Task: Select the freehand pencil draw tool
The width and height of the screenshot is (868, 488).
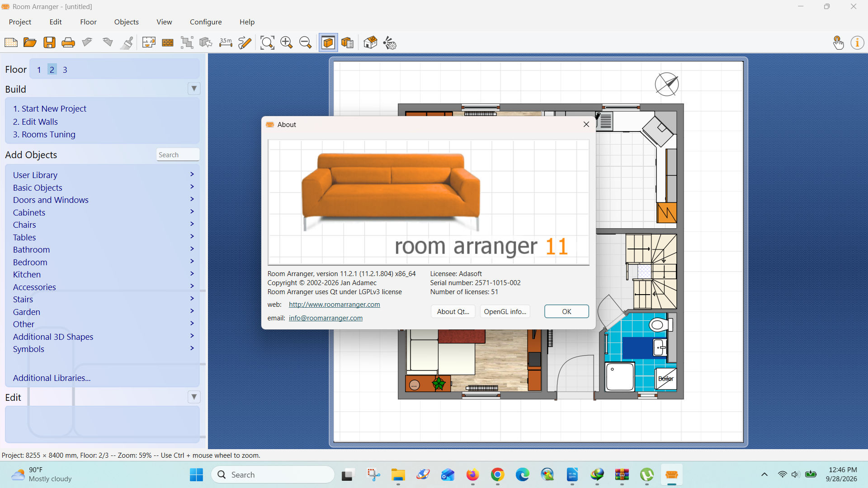Action: click(x=245, y=43)
